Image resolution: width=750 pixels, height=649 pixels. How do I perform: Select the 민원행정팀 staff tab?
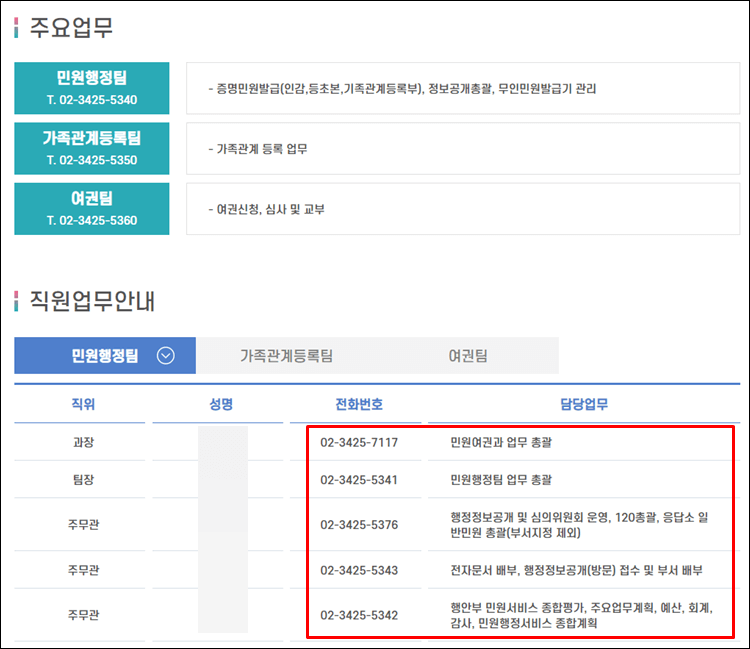tap(105, 355)
